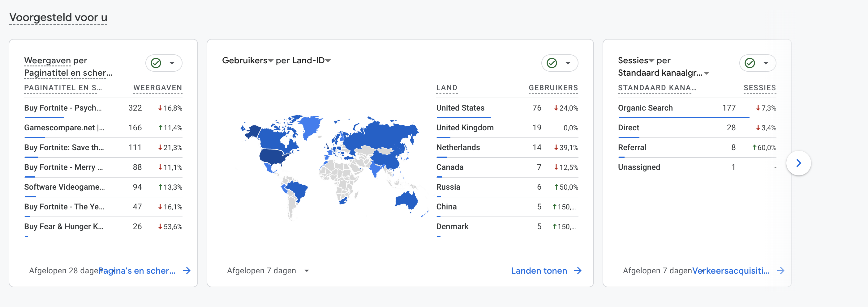This screenshot has height=307, width=868.
Task: Click the GEBRUIKERS column header
Action: [553, 88]
